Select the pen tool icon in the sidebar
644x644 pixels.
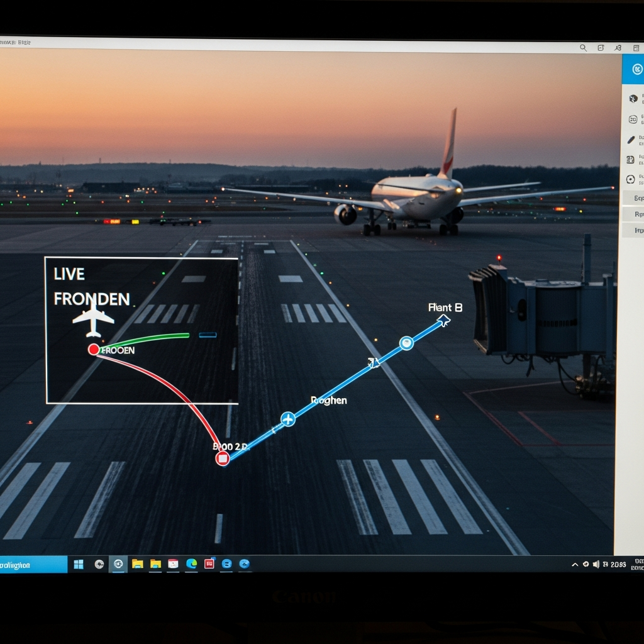pos(631,139)
